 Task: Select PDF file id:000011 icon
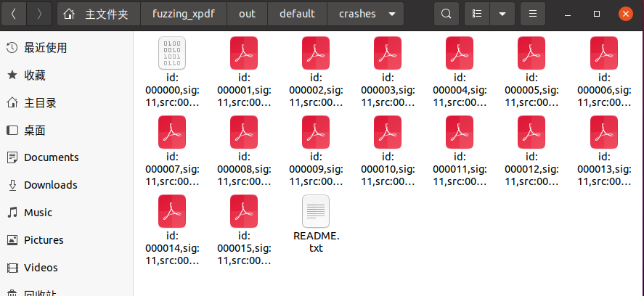[x=460, y=132]
